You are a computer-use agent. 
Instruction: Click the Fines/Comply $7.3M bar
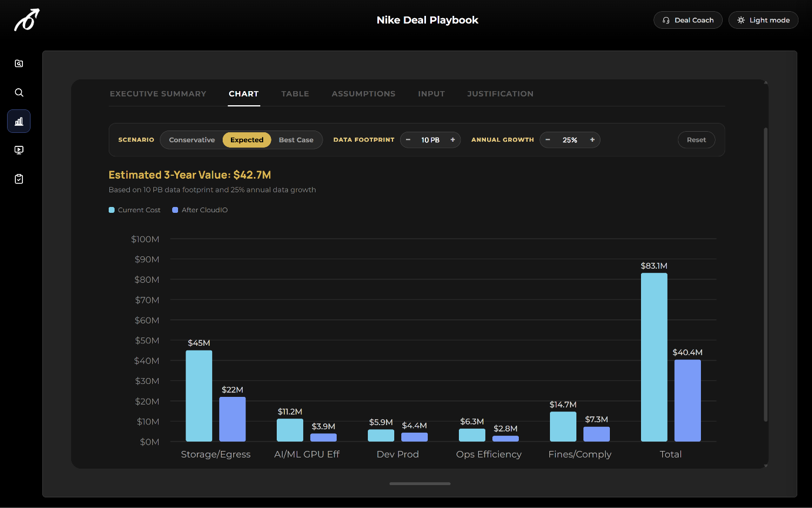tap(596, 434)
